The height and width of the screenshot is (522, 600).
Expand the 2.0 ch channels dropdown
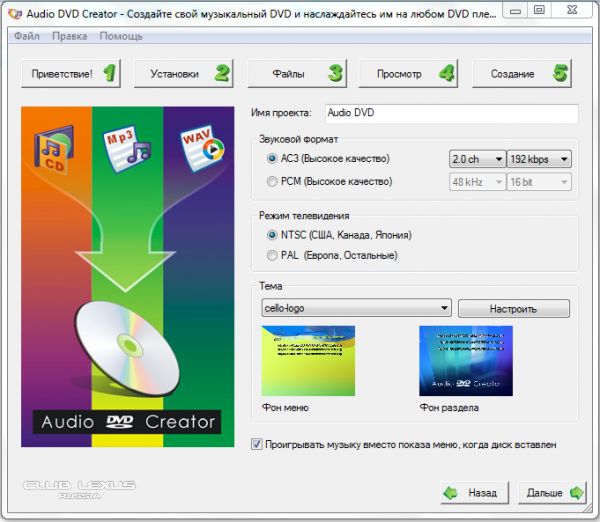478,159
